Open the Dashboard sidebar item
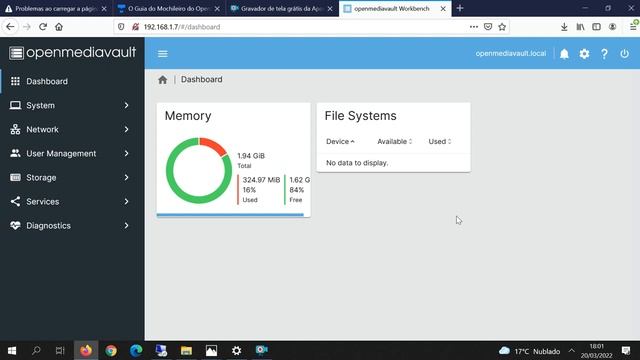 72,81
